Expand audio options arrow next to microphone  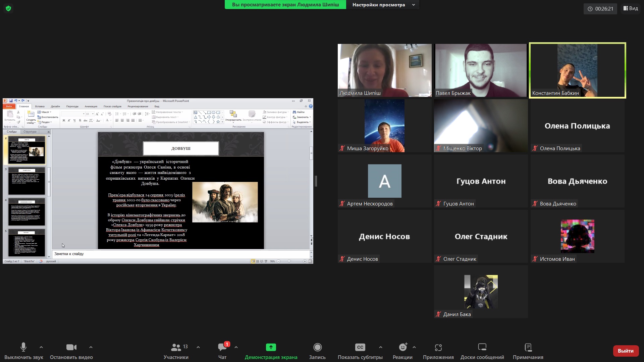(41, 347)
